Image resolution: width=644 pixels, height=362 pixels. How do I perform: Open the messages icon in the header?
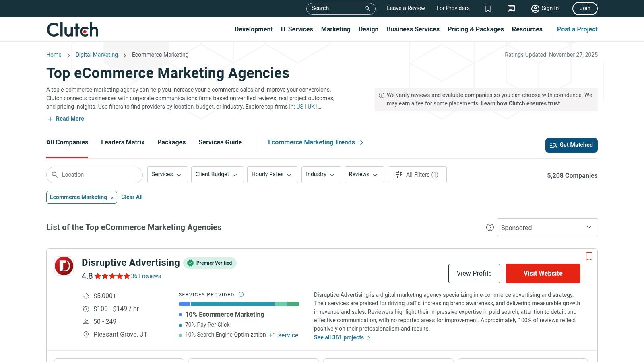[511, 8]
